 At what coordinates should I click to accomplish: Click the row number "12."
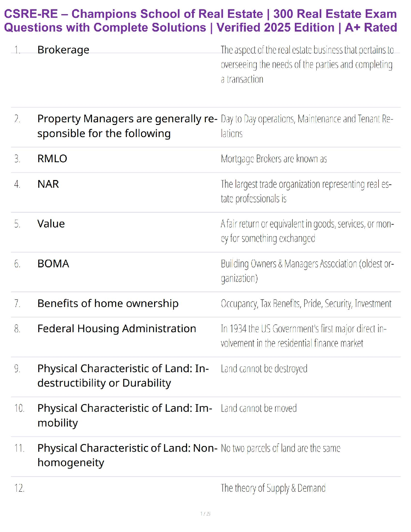19,488
